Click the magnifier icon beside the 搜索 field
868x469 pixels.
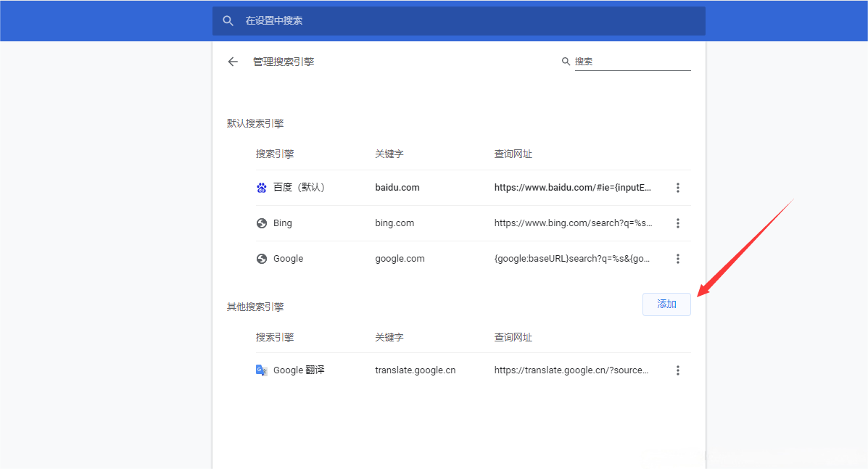tap(566, 62)
